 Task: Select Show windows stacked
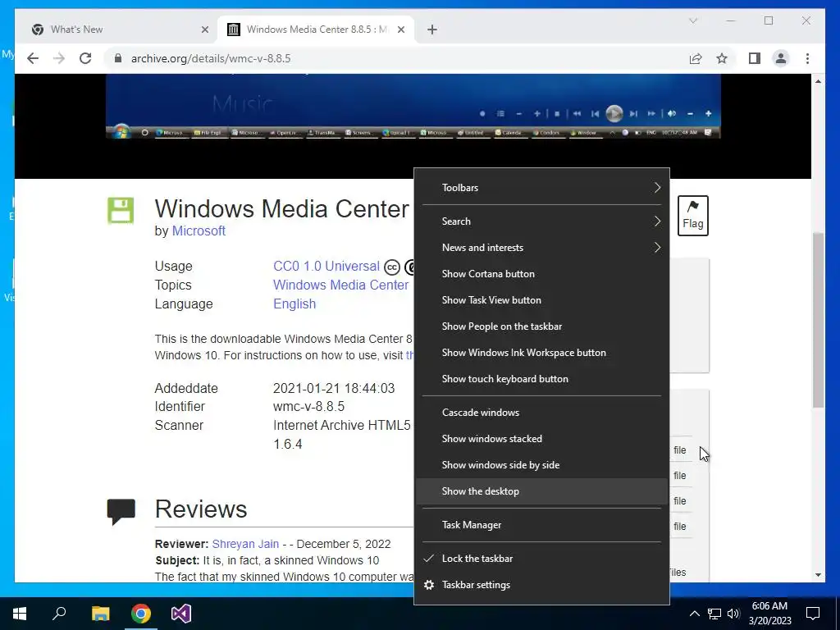point(541,439)
